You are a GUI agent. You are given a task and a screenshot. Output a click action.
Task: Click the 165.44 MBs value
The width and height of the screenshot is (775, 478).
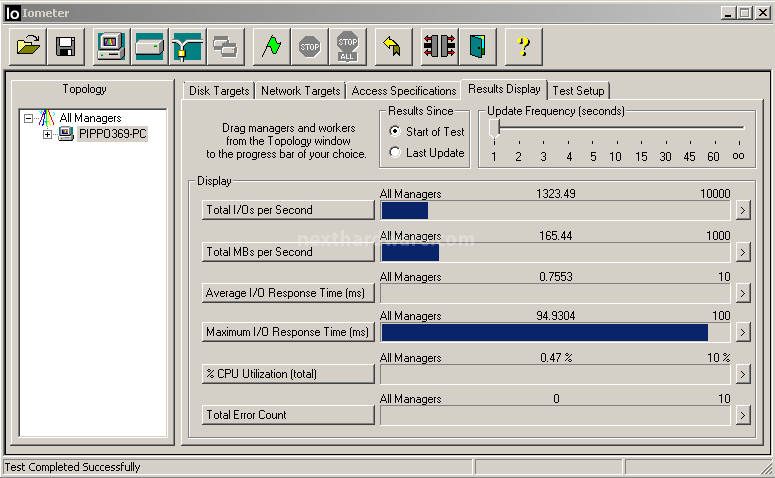tap(556, 236)
